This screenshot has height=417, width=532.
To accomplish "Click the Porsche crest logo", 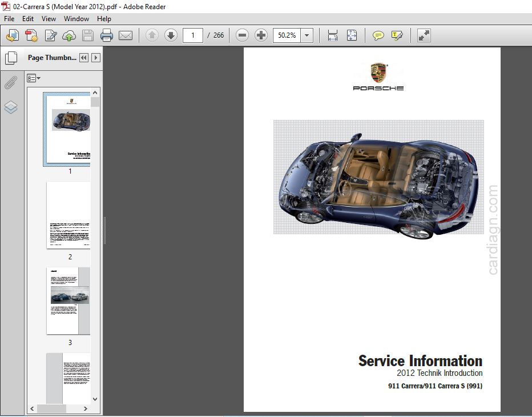I will tap(378, 73).
